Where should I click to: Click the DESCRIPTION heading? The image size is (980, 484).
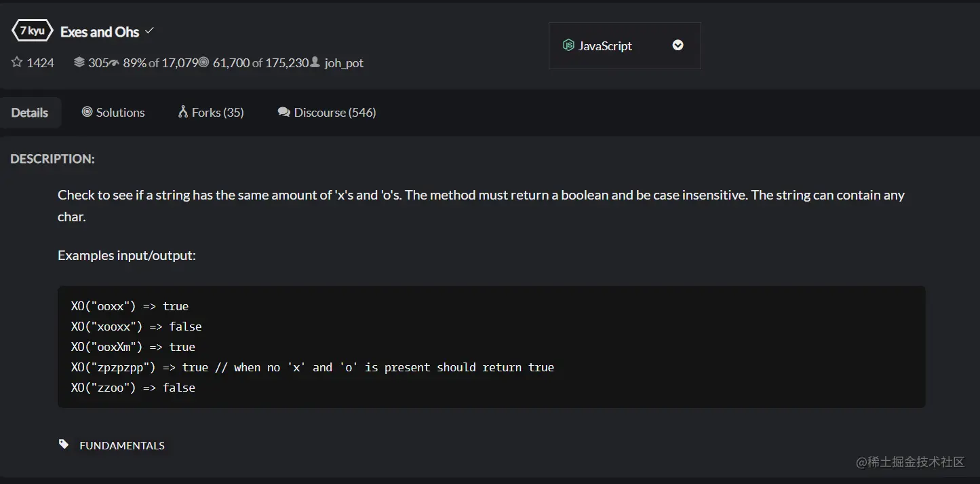[x=52, y=159]
